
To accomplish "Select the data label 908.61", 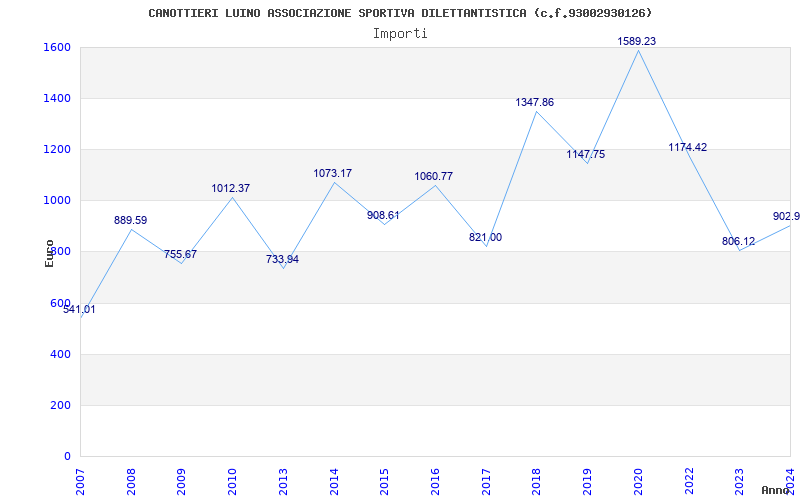I will [383, 215].
